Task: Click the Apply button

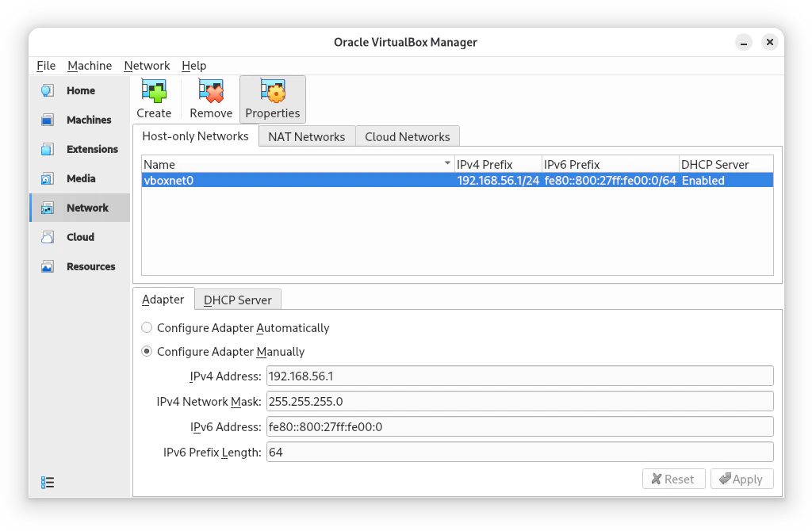Action: pyautogui.click(x=741, y=479)
